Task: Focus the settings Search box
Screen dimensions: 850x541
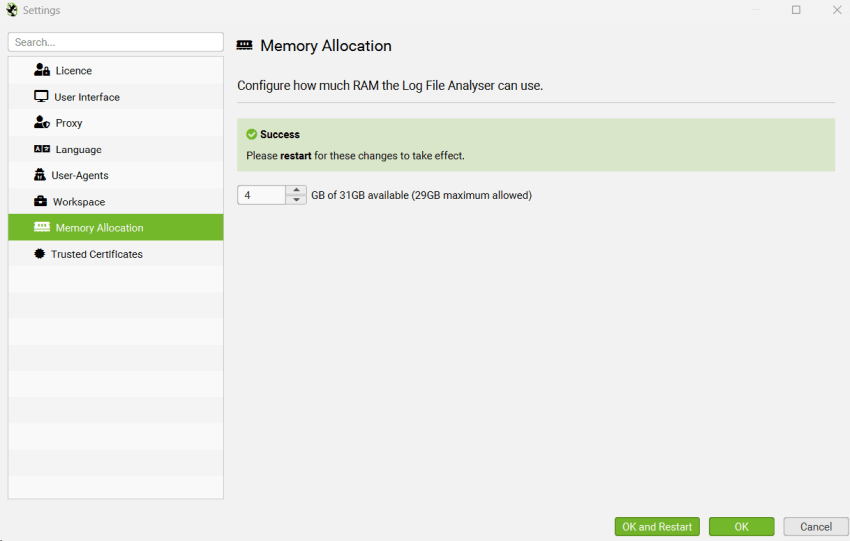Action: click(x=115, y=42)
